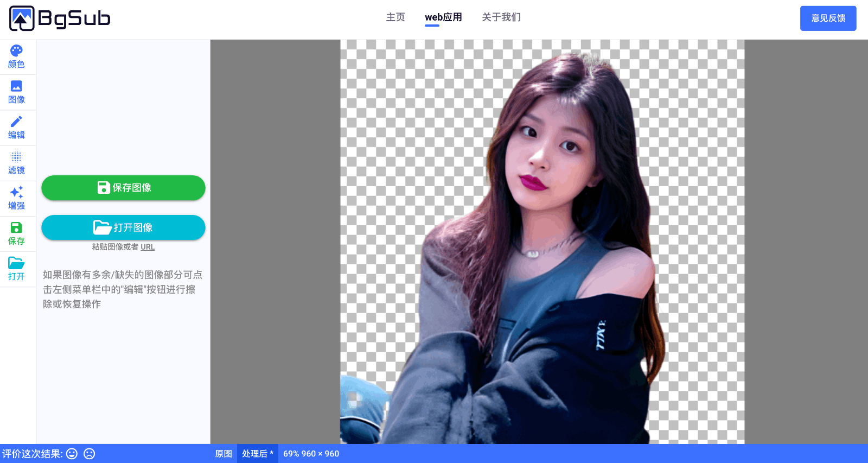Go to 主页 home page
868x463 pixels.
[x=395, y=17]
